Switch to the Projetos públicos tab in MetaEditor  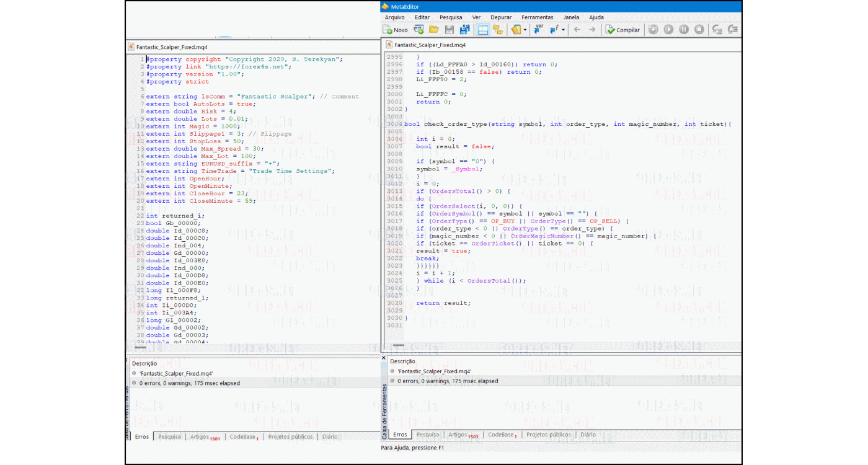(x=550, y=435)
